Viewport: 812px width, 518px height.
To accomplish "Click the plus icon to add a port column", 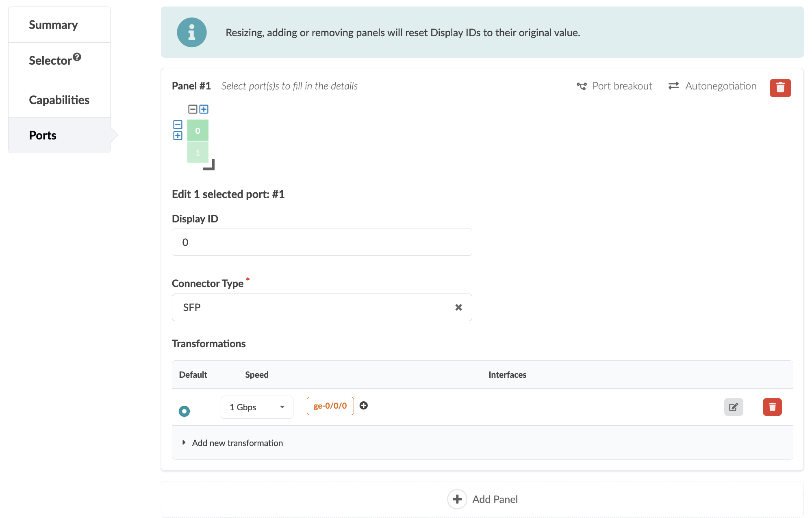I will [x=204, y=109].
